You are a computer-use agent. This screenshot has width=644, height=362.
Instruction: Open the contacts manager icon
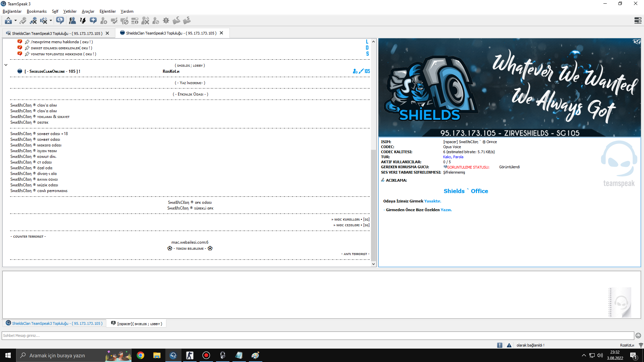pyautogui.click(x=72, y=21)
